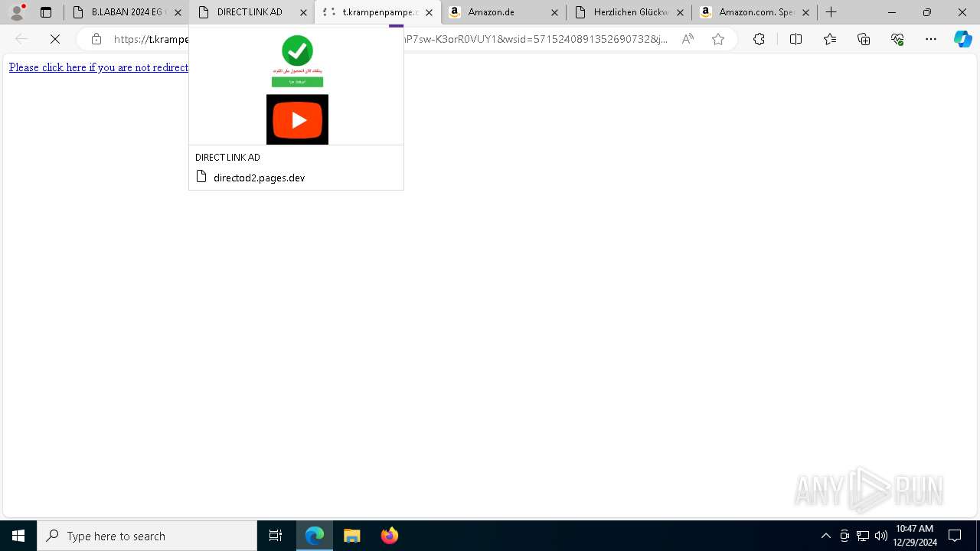The image size is (980, 551).
Task: Open the clock showing 10:47 AM
Action: pos(914,536)
